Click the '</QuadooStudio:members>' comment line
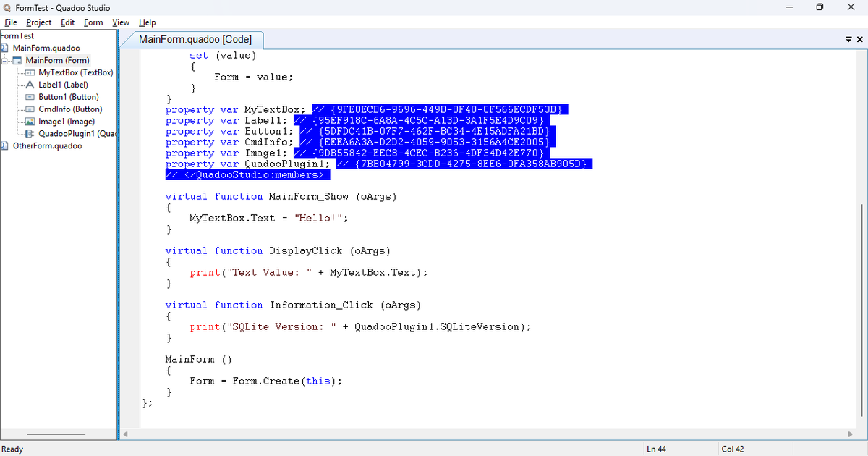The height and width of the screenshot is (456, 868). (x=247, y=174)
